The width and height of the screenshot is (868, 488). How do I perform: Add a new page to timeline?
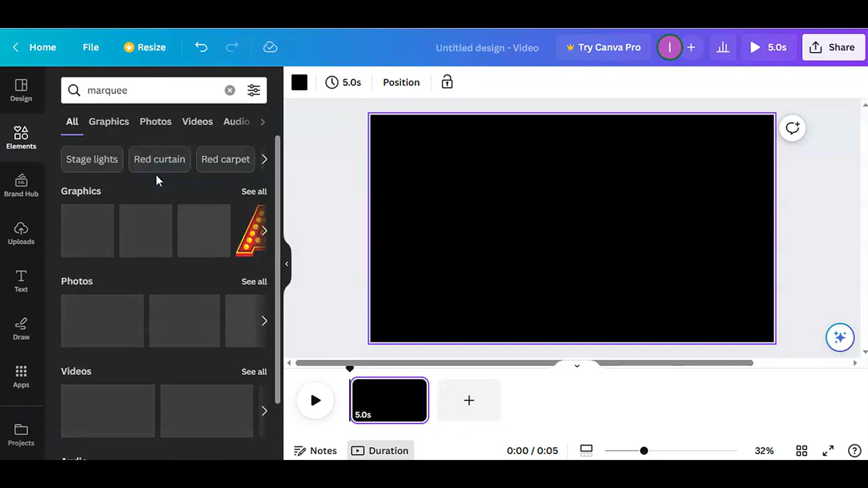pos(469,400)
